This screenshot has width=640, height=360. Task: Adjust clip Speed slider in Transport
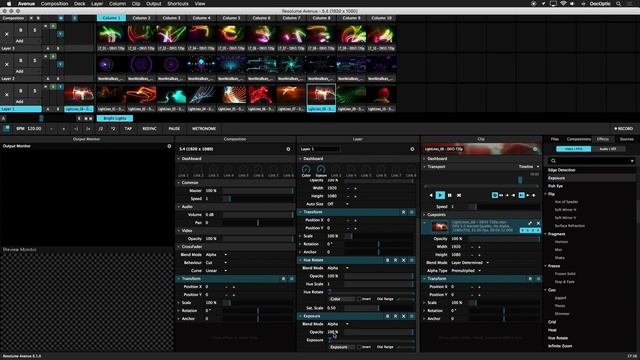(503, 207)
